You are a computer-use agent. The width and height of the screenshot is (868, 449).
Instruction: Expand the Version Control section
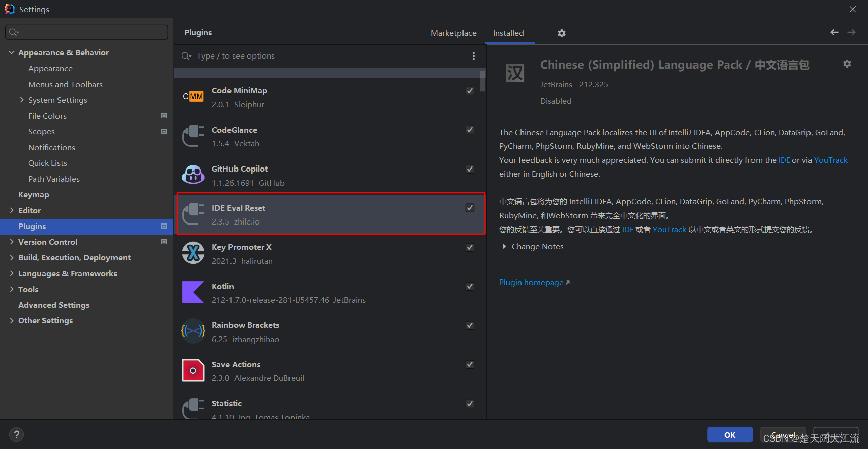[x=11, y=242]
